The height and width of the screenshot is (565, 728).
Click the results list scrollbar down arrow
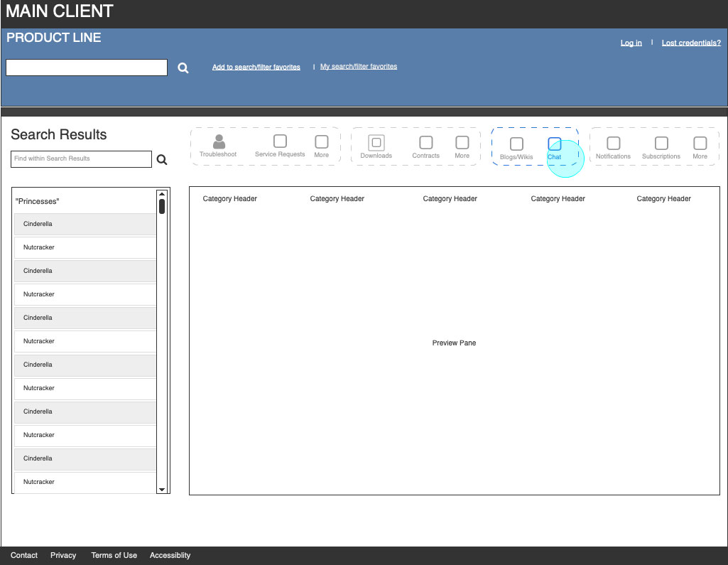tap(162, 489)
